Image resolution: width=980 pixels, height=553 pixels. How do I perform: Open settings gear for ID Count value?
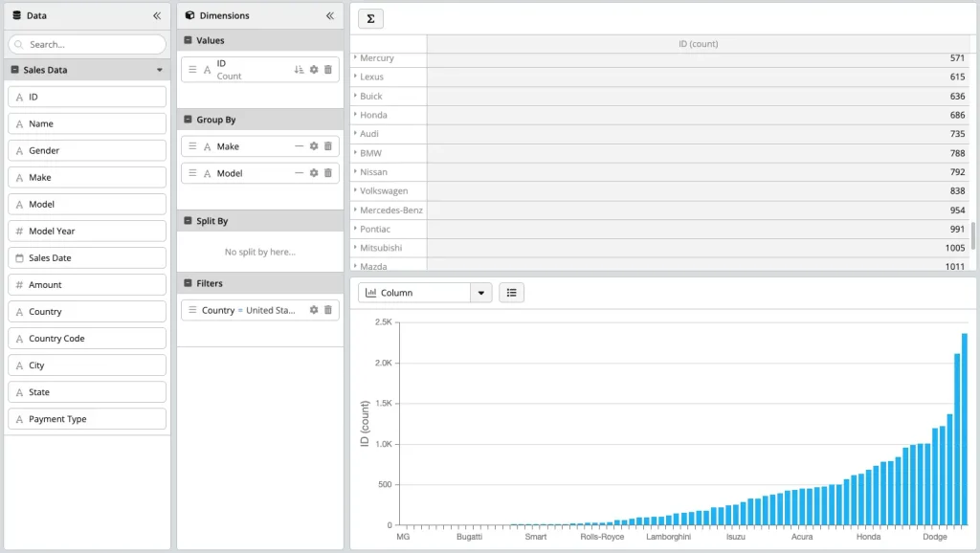click(x=314, y=70)
